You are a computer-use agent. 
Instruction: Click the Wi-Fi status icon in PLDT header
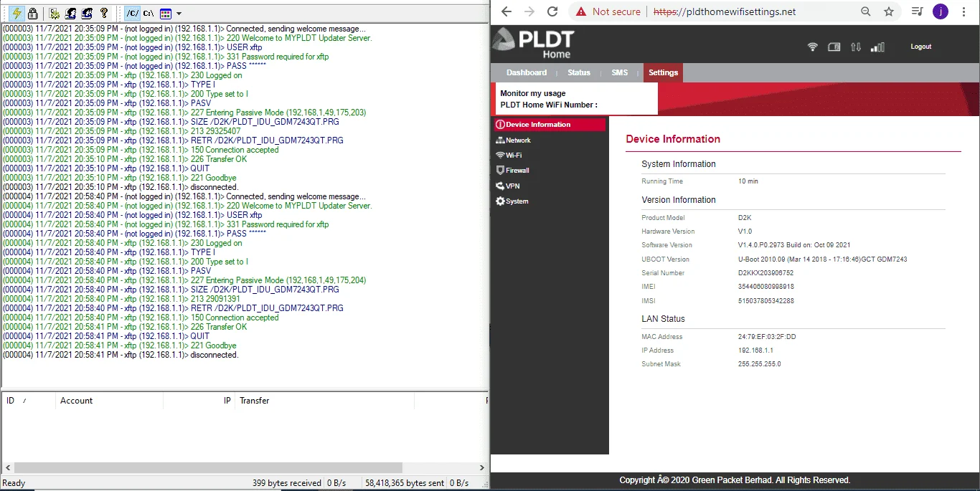812,47
